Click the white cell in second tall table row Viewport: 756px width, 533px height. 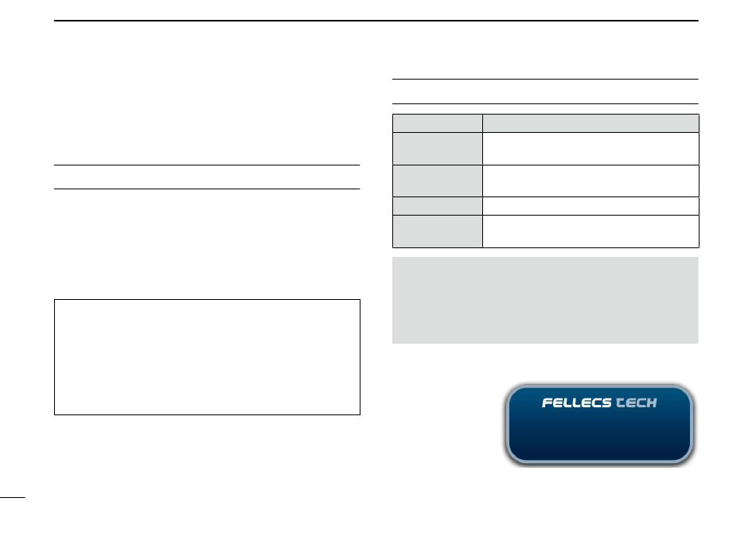(590, 181)
